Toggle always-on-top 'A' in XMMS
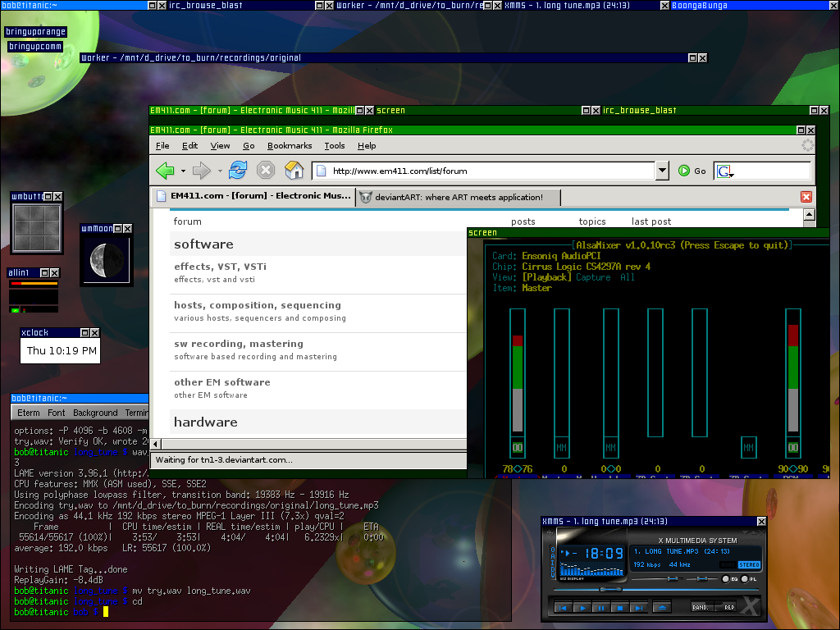The height and width of the screenshot is (630, 840). 552,556
